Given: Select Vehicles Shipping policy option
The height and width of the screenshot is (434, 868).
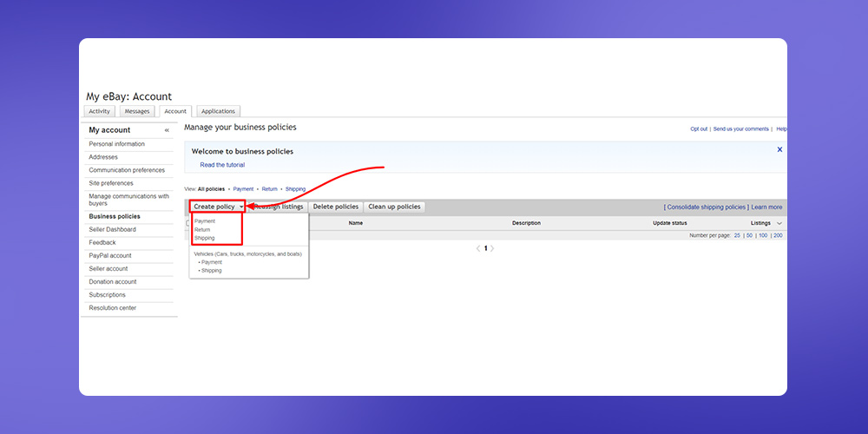Looking at the screenshot, I should tap(211, 271).
